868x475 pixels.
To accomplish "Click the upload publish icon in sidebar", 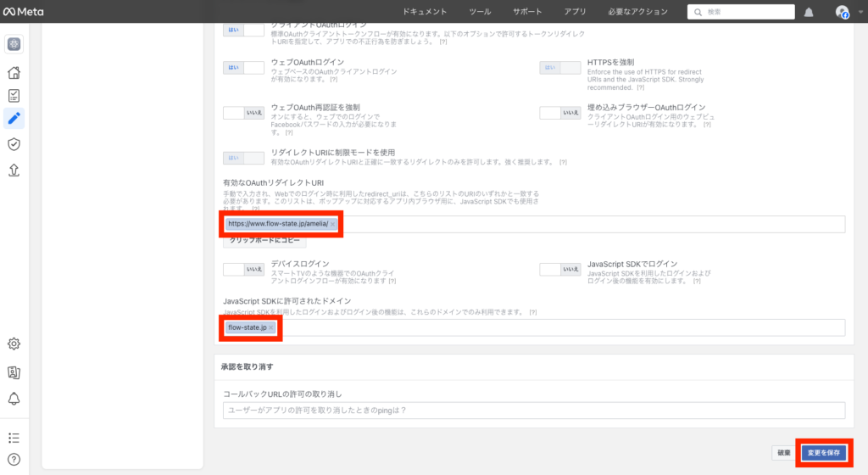I will 14,170.
